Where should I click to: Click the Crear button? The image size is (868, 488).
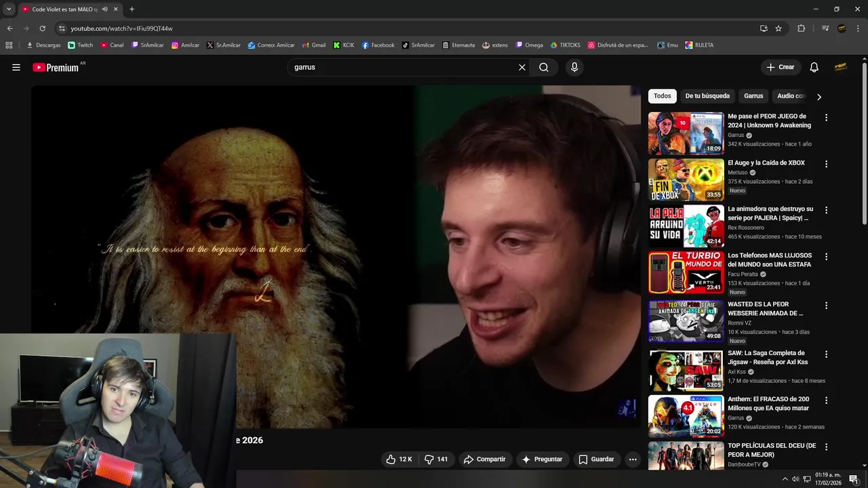point(781,67)
